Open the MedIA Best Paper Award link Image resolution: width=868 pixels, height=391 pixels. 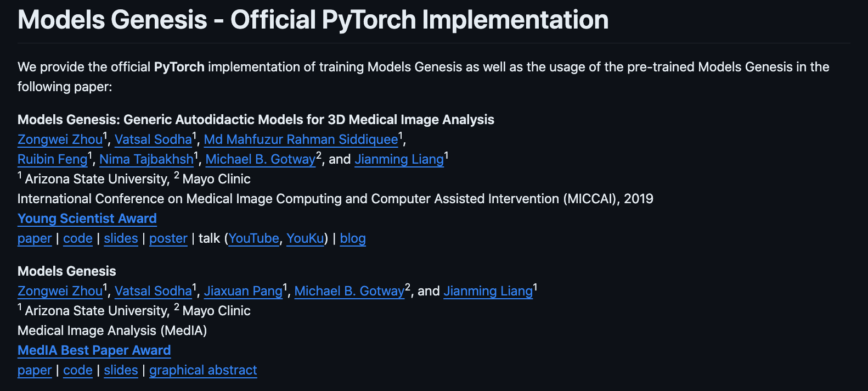(94, 350)
